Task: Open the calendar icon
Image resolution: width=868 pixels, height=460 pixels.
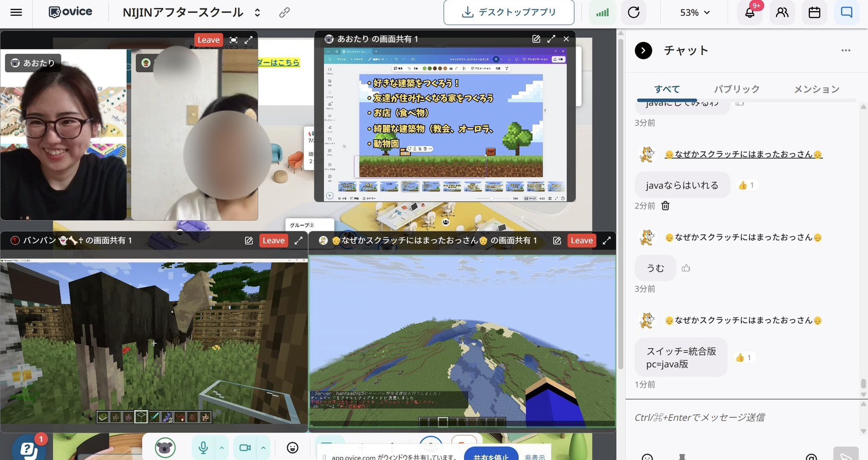Action: pyautogui.click(x=814, y=12)
